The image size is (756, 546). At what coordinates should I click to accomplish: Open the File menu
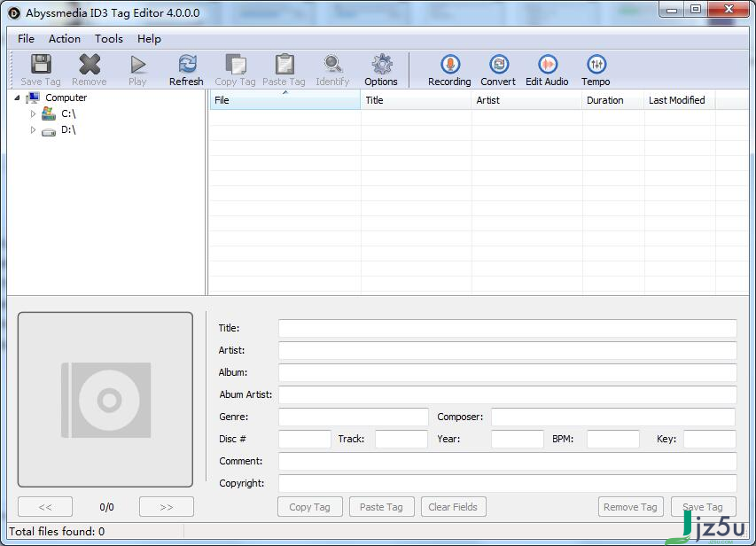coord(26,39)
